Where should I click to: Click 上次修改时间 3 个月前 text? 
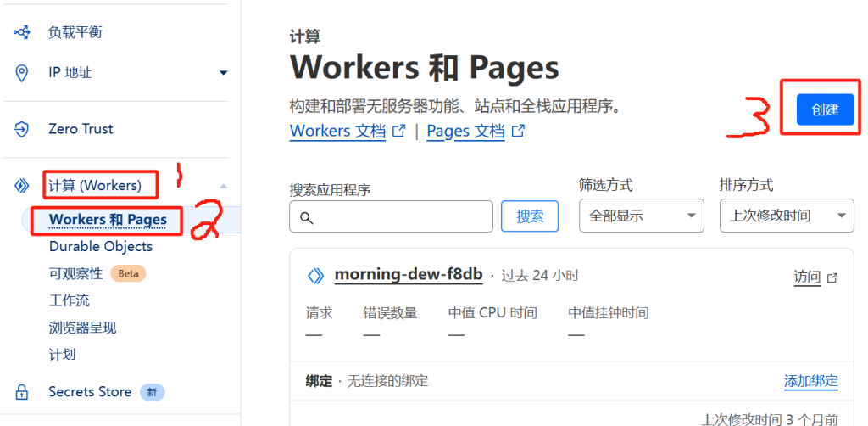point(770,419)
